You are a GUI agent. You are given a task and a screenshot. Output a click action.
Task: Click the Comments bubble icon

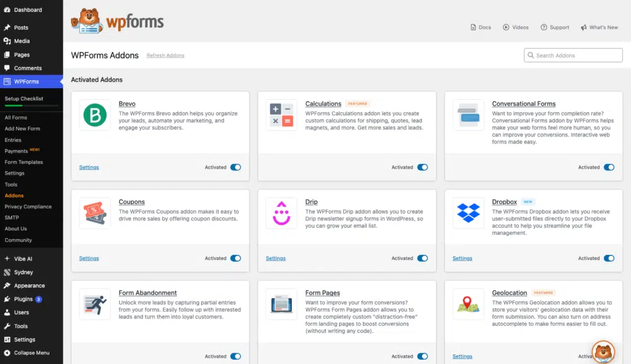7,68
